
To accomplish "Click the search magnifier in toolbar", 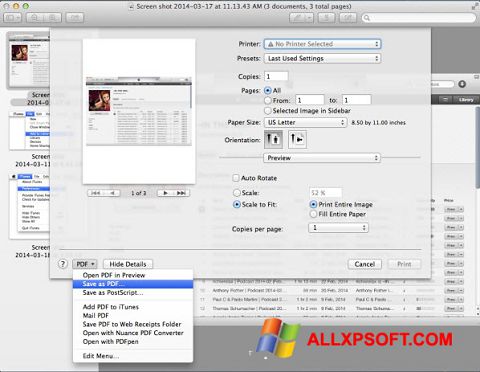I will (367, 18).
